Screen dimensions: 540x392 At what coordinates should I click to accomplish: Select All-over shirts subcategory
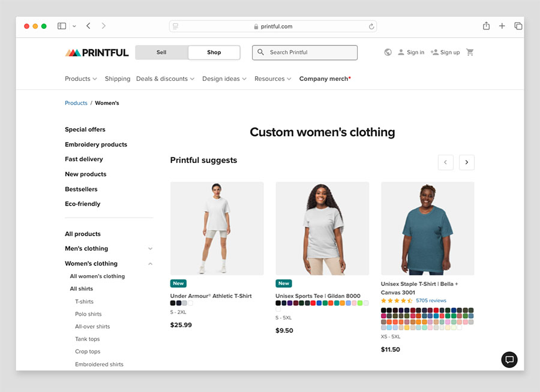[x=92, y=327]
